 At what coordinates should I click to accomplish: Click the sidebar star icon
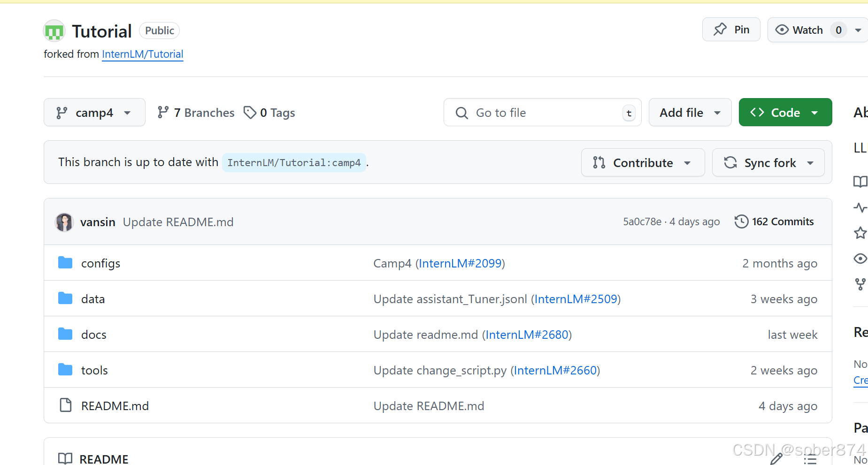click(x=860, y=233)
